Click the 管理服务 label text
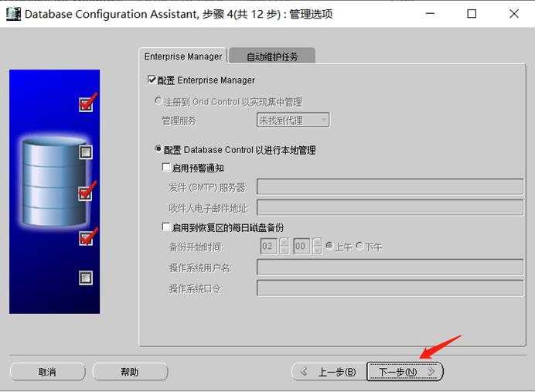Image resolution: width=535 pixels, height=392 pixels. (179, 121)
